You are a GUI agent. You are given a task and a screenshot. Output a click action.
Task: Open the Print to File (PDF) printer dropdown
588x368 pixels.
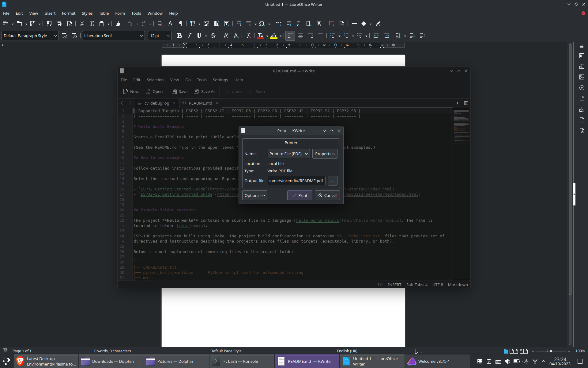(288, 154)
